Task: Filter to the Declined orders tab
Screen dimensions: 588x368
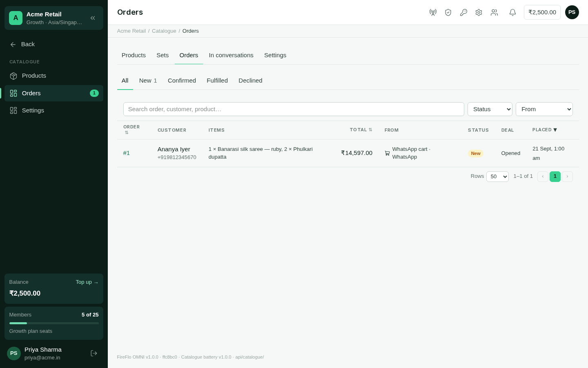Action: point(250,81)
